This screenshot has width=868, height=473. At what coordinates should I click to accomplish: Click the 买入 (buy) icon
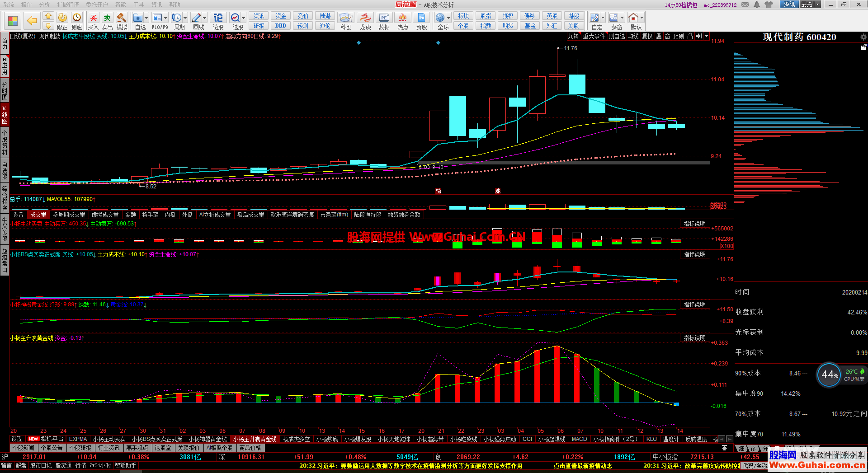tap(93, 20)
